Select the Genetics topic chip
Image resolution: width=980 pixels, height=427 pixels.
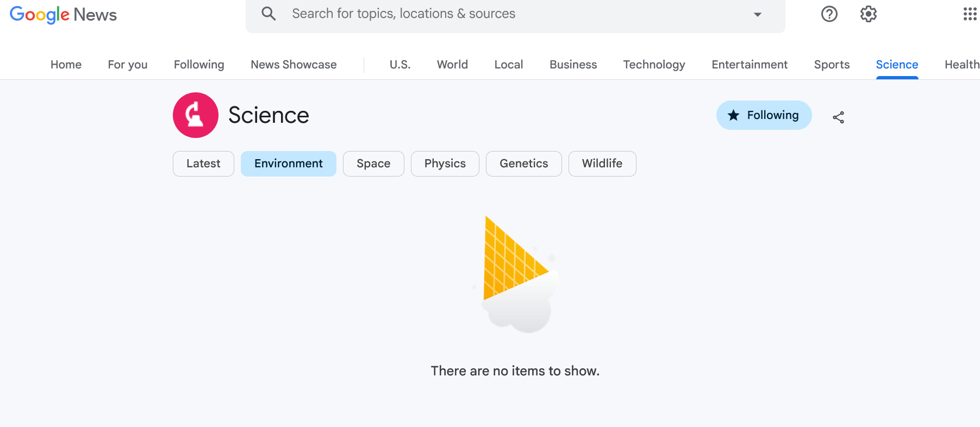523,164
